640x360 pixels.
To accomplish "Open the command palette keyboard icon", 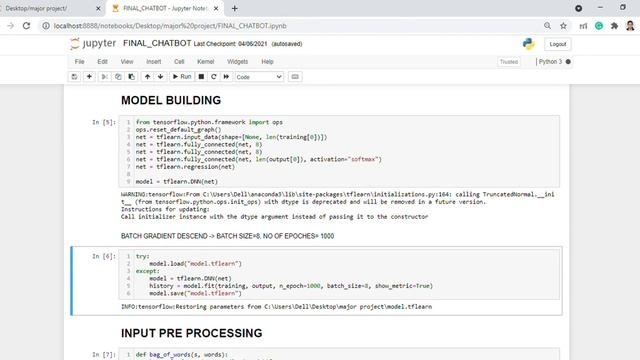I will click(295, 77).
